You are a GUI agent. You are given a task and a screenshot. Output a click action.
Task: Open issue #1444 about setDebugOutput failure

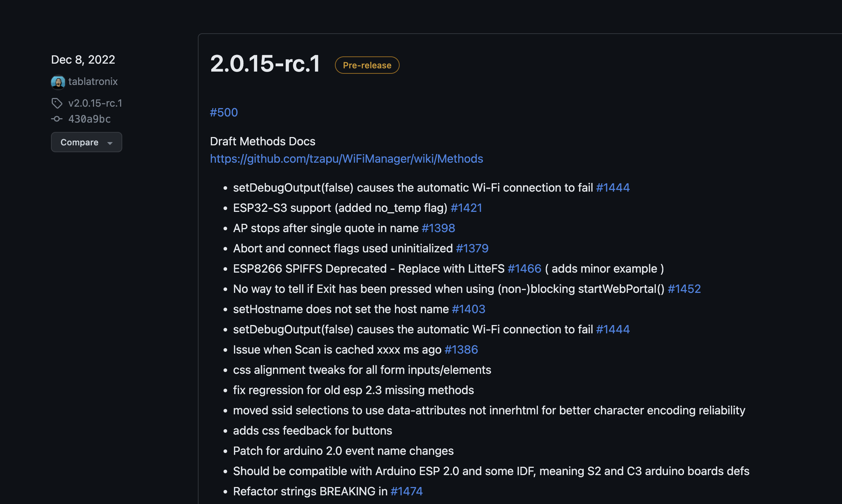[x=612, y=188]
